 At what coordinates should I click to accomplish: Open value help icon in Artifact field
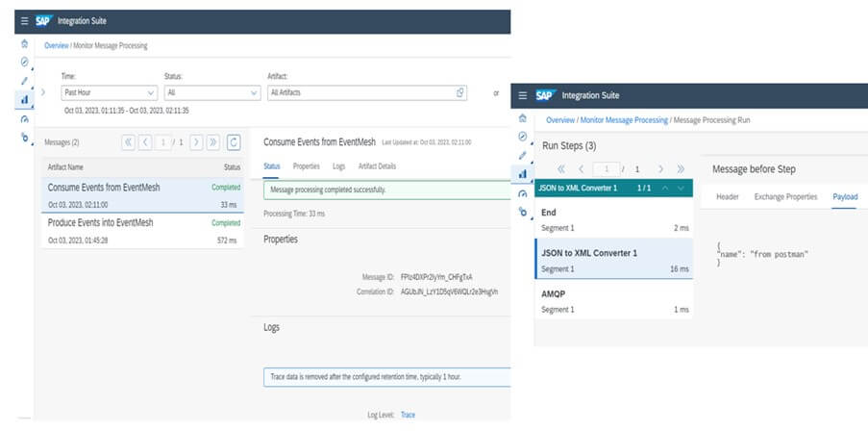pyautogui.click(x=460, y=92)
